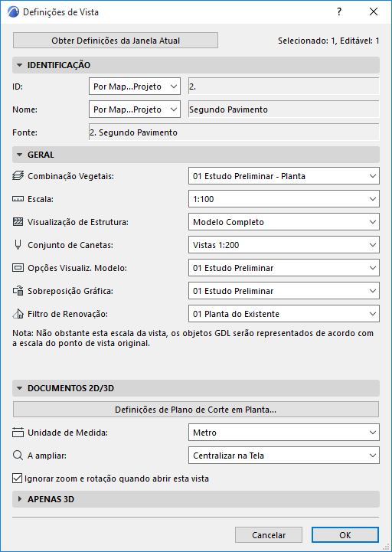The image size is (392, 552).
Task: Open the Conjunto de Canetas Vistas 1:200 dropdown
Action: coord(284,245)
